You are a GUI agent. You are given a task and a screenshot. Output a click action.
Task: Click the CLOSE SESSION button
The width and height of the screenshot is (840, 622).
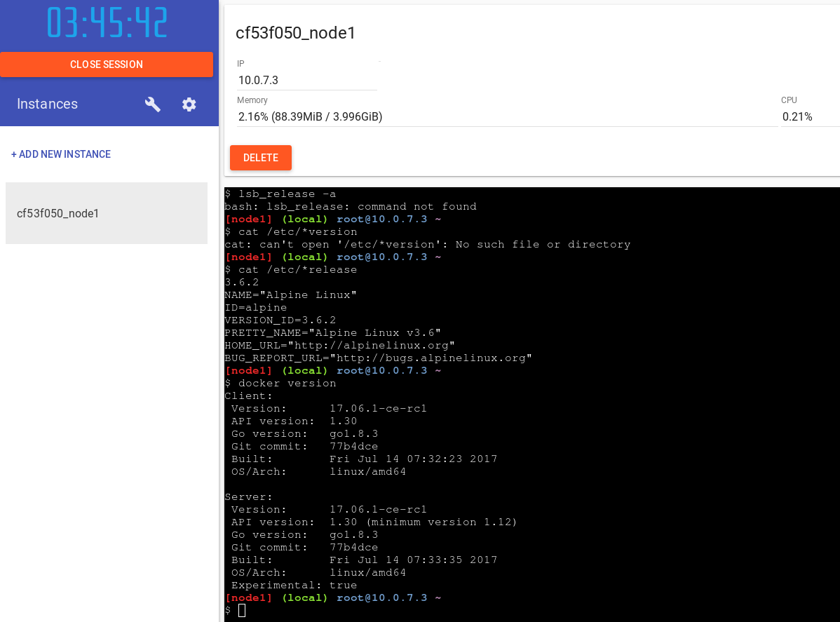click(107, 64)
